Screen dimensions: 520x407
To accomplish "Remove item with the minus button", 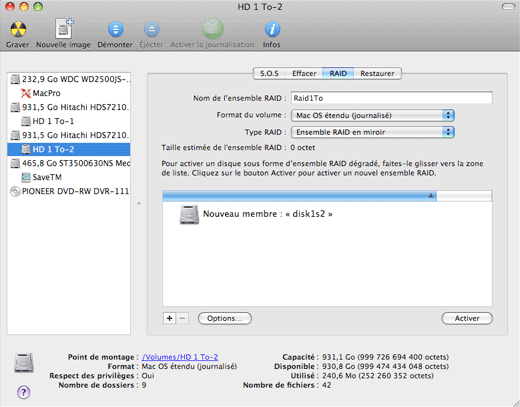I will click(x=182, y=318).
